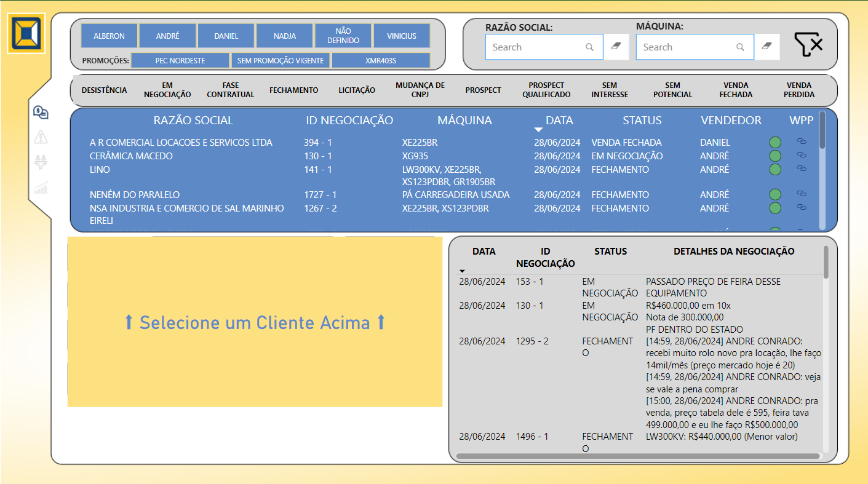Click the eraser icon beside Razão Social search
The height and width of the screenshot is (484, 868).
click(x=616, y=47)
